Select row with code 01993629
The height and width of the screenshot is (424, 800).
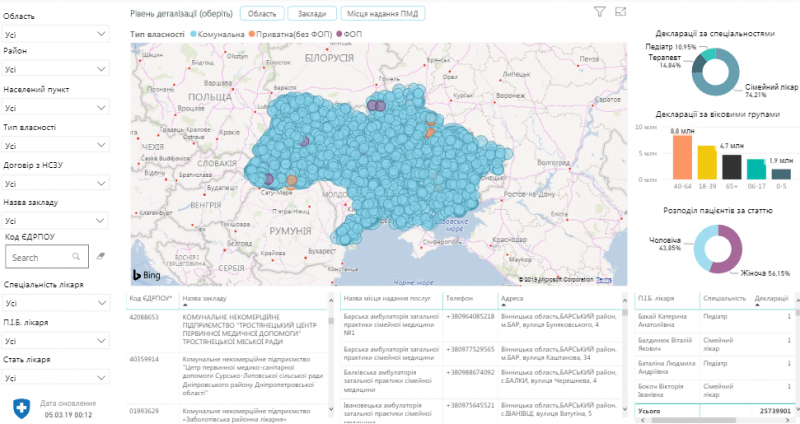[x=227, y=414]
